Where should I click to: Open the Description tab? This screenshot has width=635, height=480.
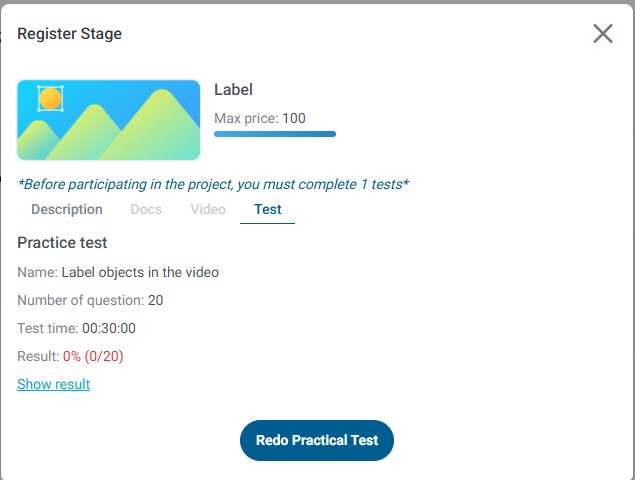[x=67, y=210]
